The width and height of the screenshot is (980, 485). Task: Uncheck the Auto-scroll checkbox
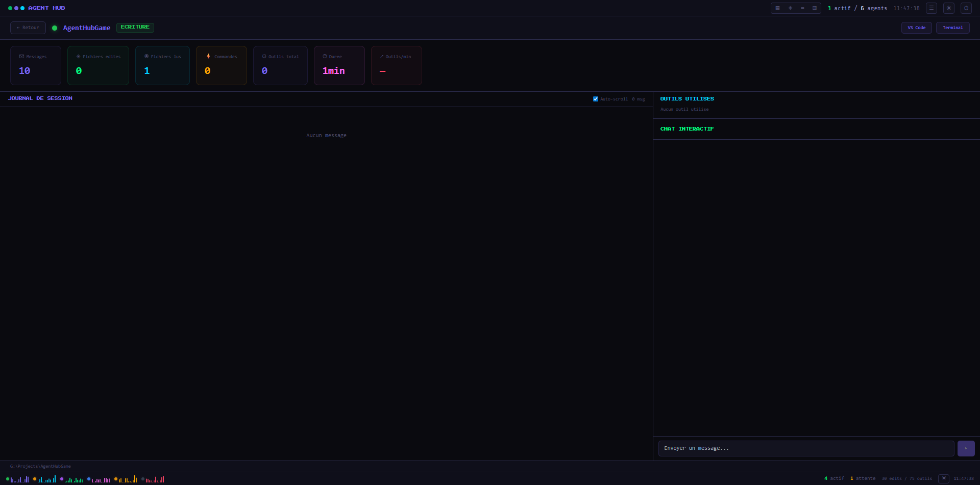tap(596, 99)
